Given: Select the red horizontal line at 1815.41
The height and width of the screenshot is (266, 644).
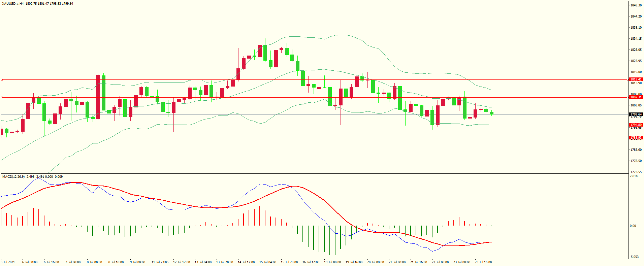Looking at the screenshot, I should coord(303,80).
